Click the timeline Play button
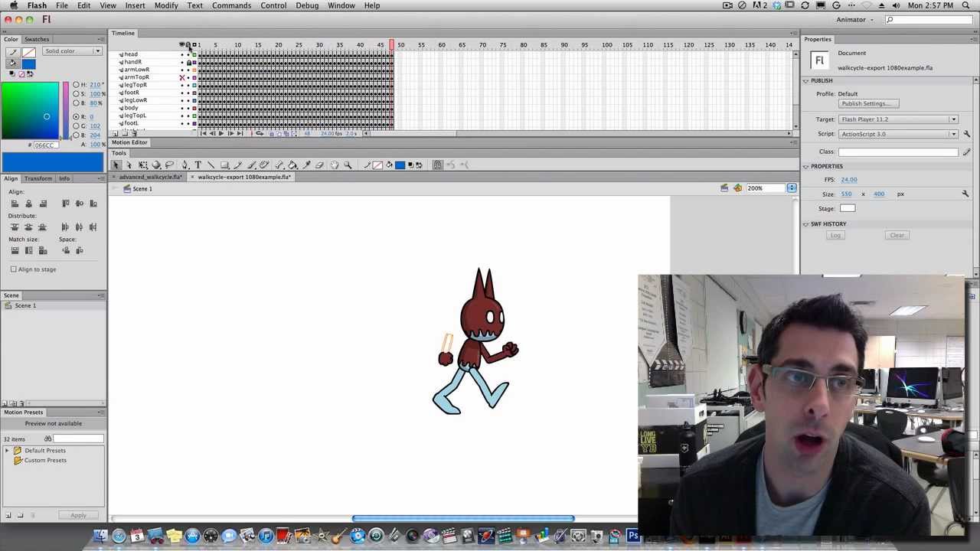Screen dimensions: 980x551 click(220, 134)
